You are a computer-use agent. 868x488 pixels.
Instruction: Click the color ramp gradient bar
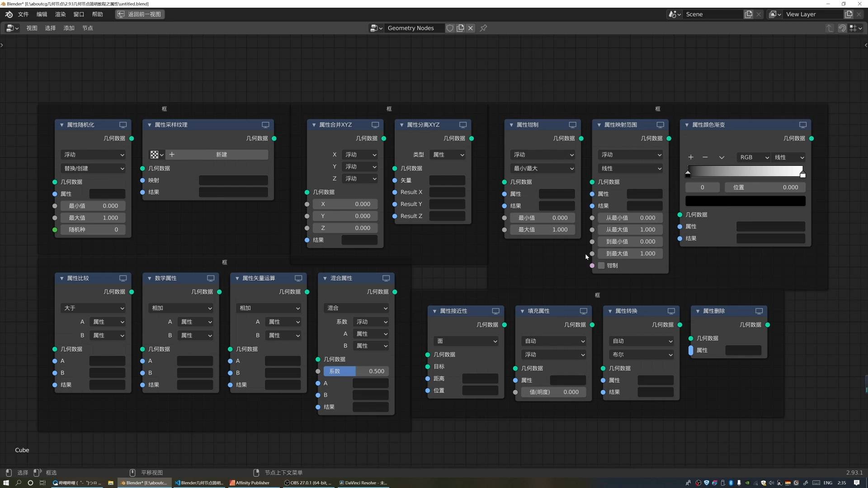(745, 171)
